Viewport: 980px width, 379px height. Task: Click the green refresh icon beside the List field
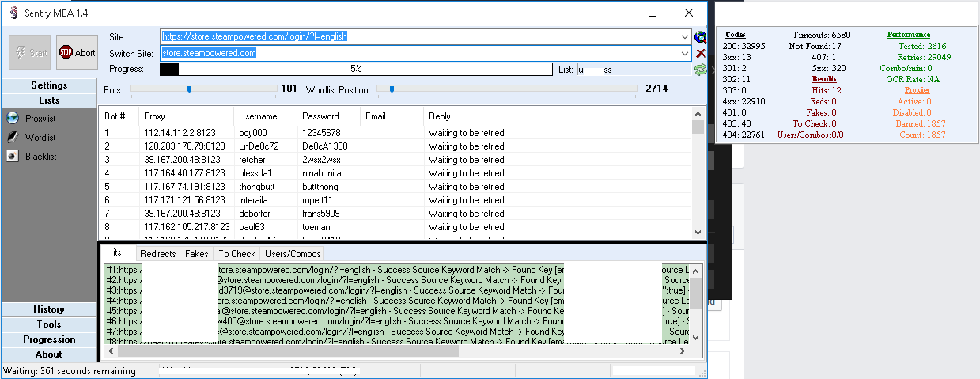click(x=700, y=70)
